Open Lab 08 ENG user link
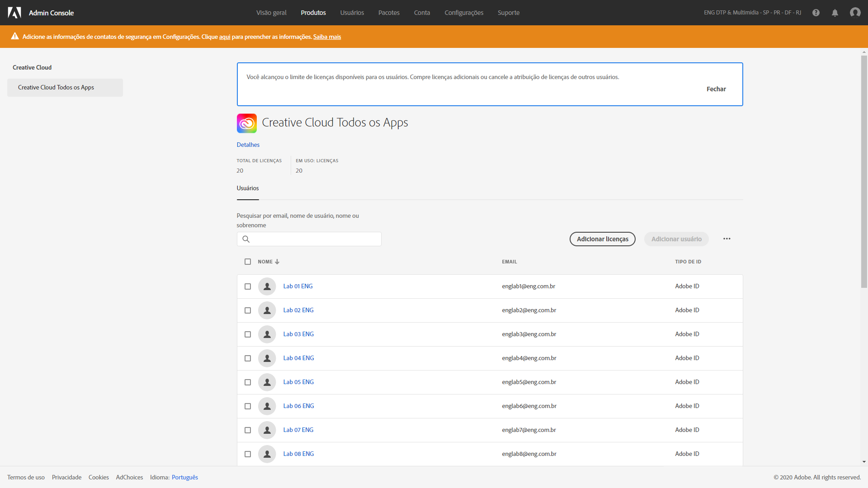The image size is (868, 488). [x=298, y=454]
